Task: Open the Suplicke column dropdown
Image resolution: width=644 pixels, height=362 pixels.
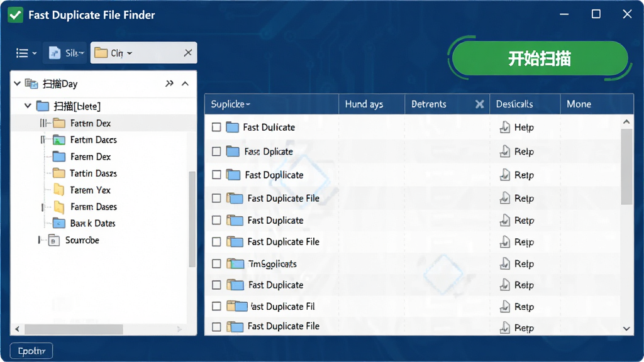Action: coord(248,105)
